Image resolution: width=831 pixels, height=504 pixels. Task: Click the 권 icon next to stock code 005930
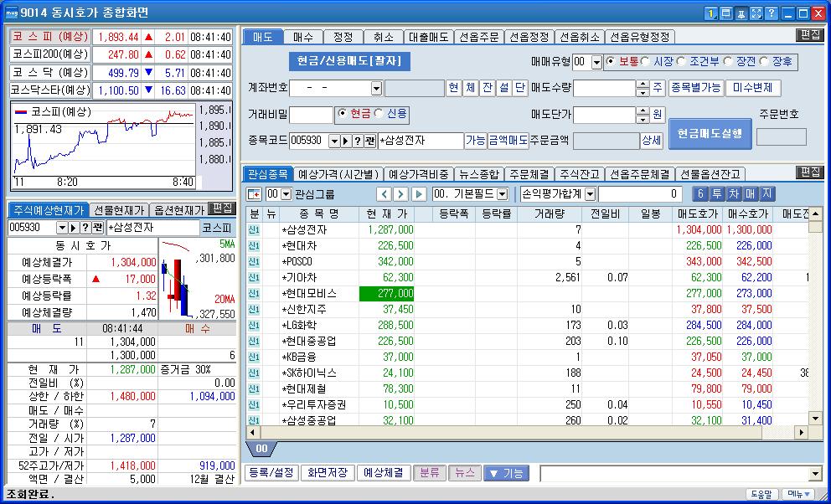pos(369,138)
